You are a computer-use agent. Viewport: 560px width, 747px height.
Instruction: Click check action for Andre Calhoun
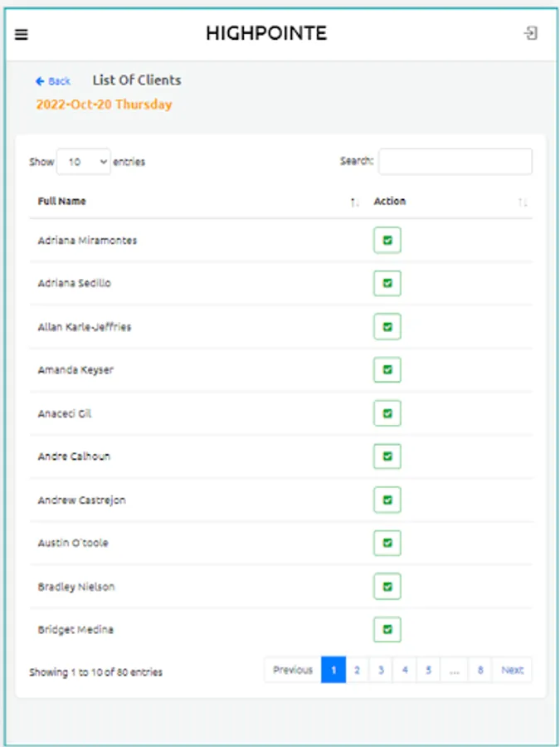pyautogui.click(x=387, y=456)
